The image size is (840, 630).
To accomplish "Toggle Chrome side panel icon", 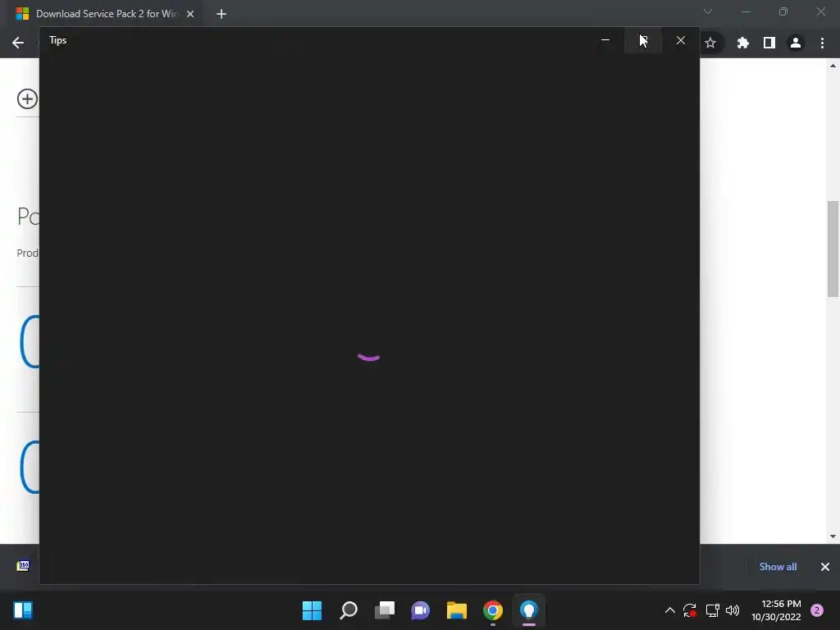I will click(x=769, y=43).
